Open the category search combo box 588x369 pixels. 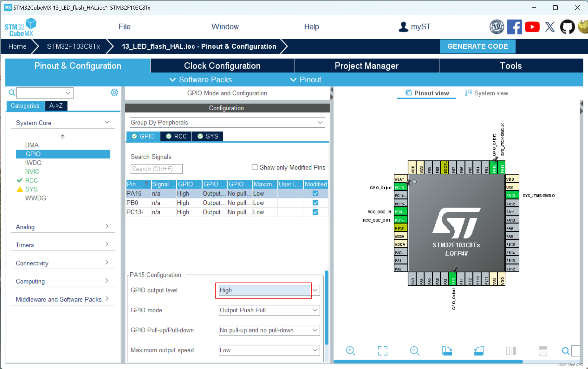click(45, 93)
